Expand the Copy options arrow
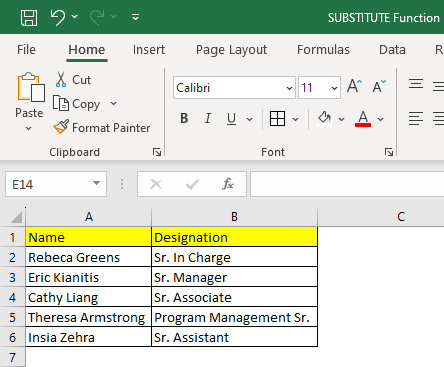444x367 pixels. point(114,103)
